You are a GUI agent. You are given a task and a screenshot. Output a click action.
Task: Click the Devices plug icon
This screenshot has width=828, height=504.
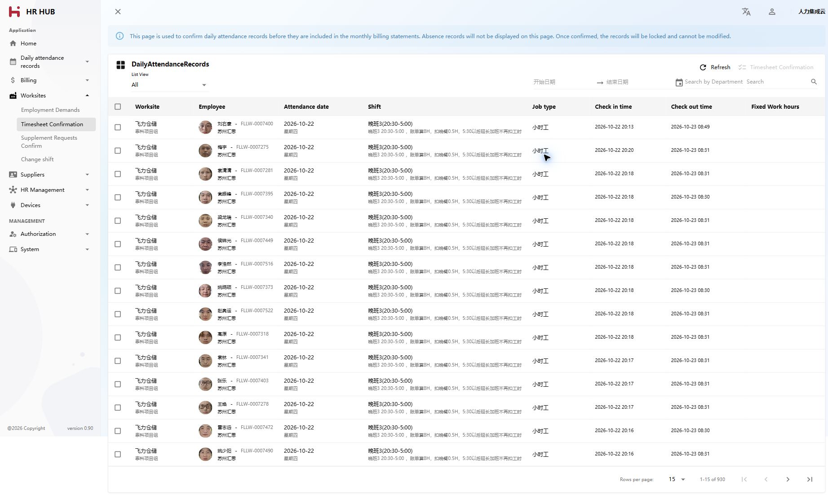(x=13, y=205)
